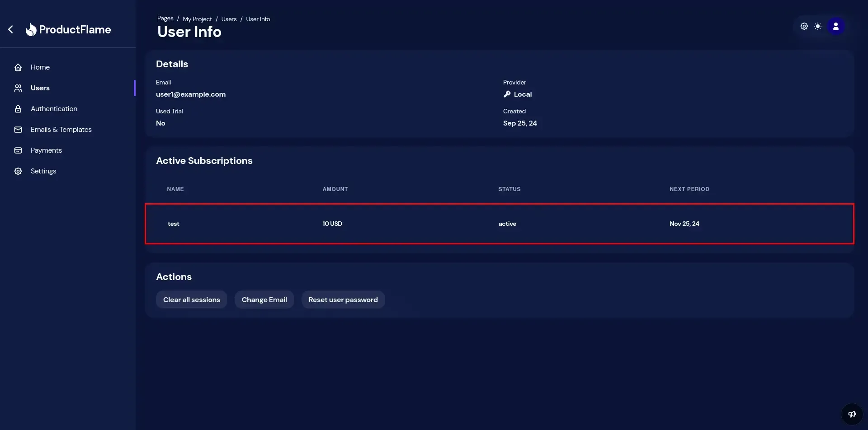The image size is (868, 430).
Task: Click the Users people icon in the sidebar
Action: 18,88
